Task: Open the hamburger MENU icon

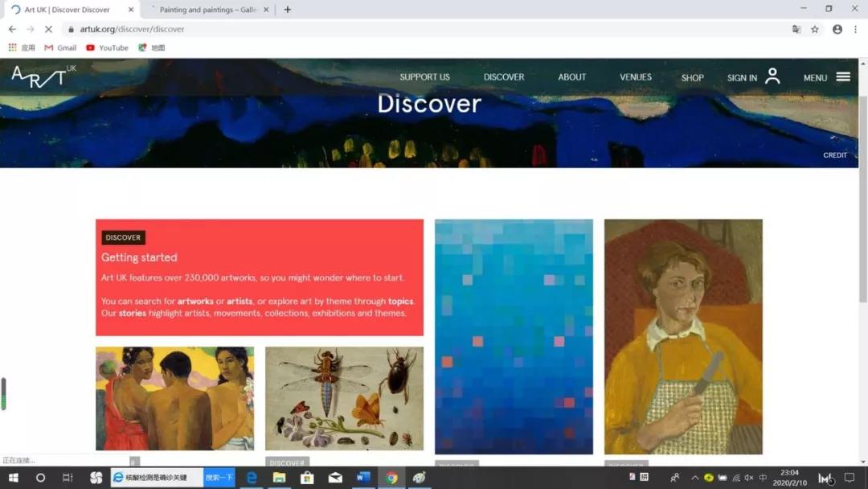Action: (842, 77)
